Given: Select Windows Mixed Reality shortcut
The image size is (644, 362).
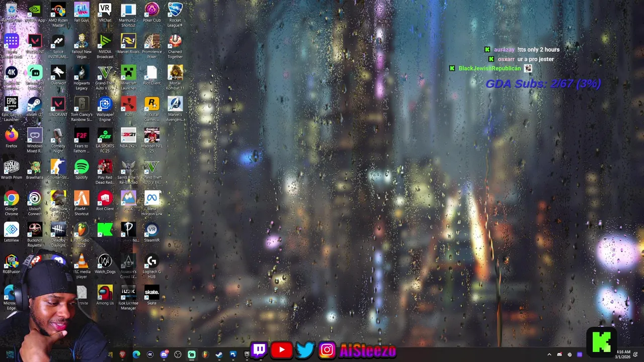Looking at the screenshot, I should click(34, 140).
